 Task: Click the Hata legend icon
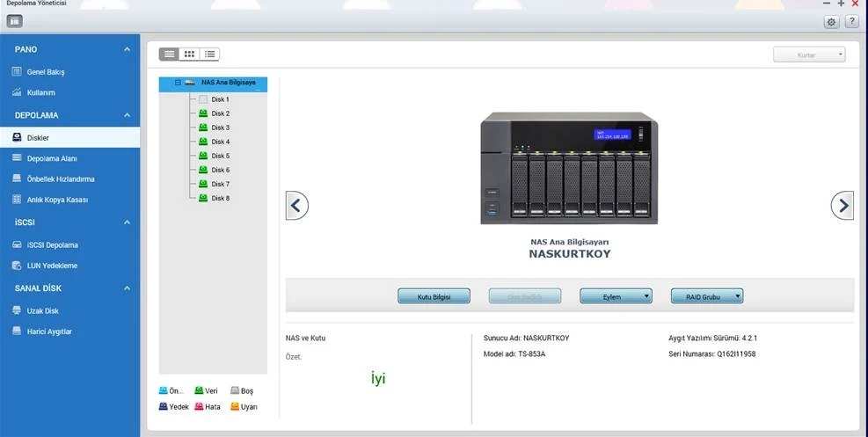pyautogui.click(x=199, y=406)
